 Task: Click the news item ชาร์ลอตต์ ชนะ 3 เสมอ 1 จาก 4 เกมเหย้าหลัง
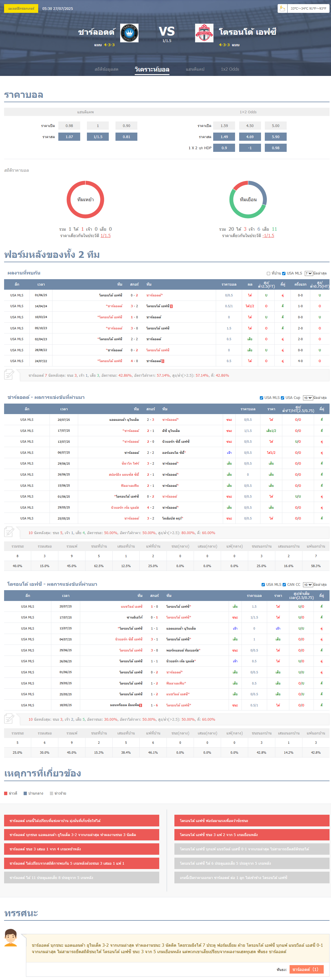click(82, 849)
